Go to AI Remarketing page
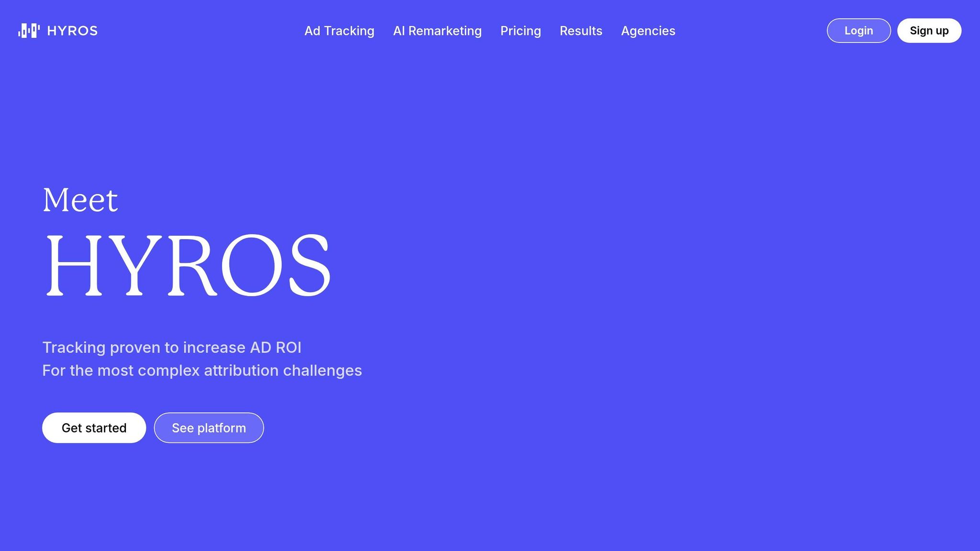Image resolution: width=980 pixels, height=551 pixels. pyautogui.click(x=437, y=31)
